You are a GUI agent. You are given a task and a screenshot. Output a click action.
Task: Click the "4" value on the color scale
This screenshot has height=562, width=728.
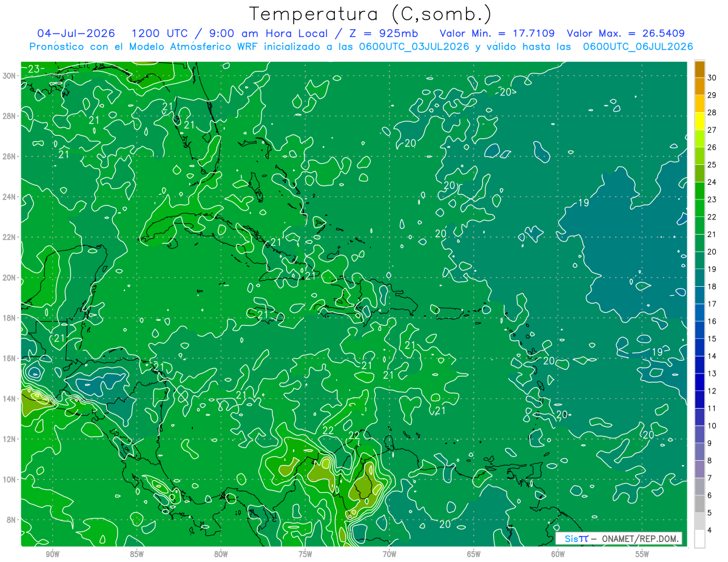pyautogui.click(x=710, y=530)
